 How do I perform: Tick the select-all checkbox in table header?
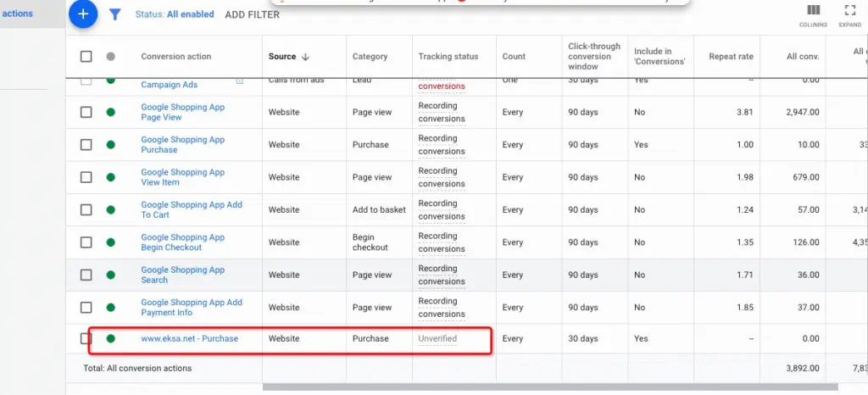[86, 57]
